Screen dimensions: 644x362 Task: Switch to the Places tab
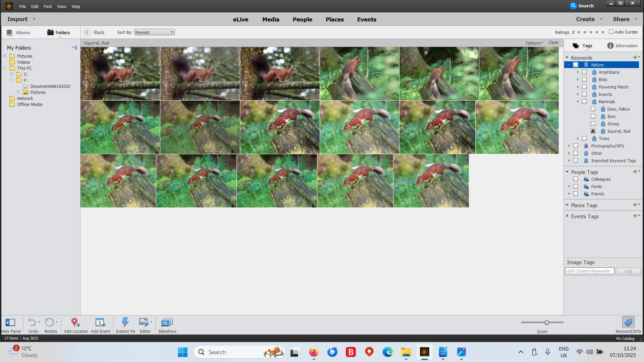point(334,19)
